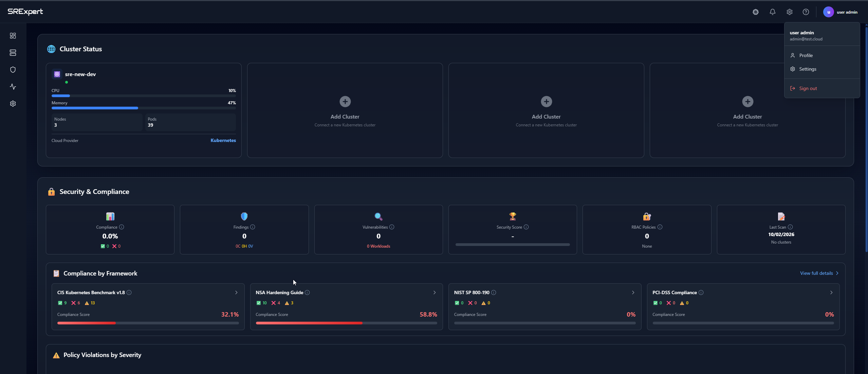Open Settings gear at sidebar bottom

pos(13,104)
